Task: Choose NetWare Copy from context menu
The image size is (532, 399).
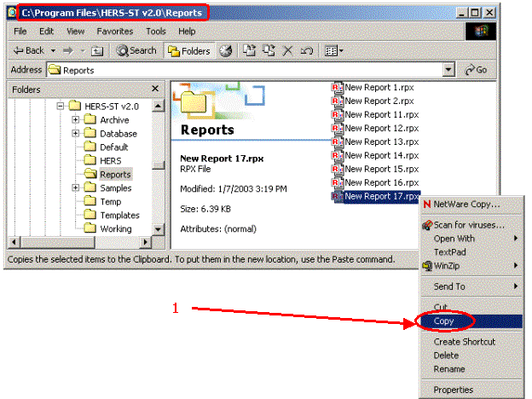Action: click(x=471, y=205)
